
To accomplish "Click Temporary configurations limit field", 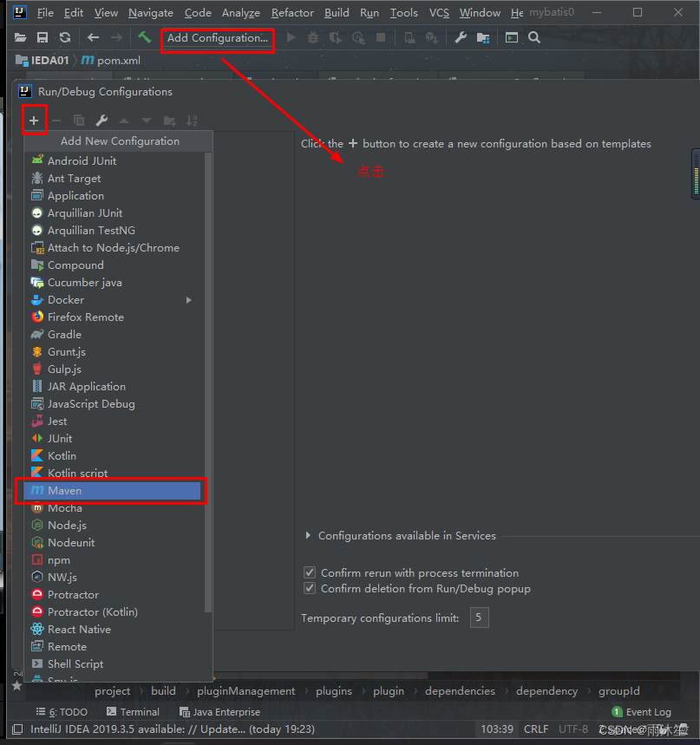I will pos(479,618).
